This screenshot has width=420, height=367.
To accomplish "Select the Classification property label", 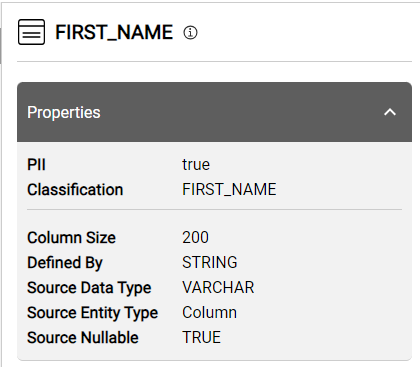I will (x=75, y=190).
